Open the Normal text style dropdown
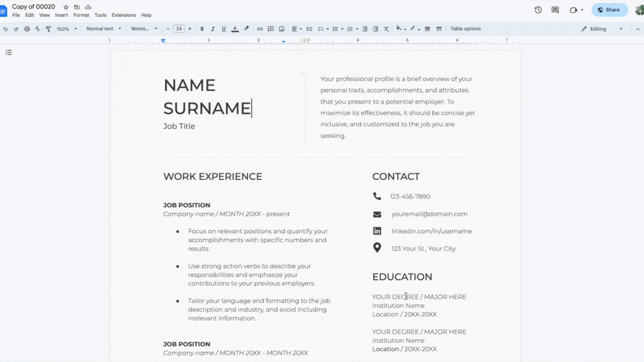This screenshot has width=644, height=362. [103, 28]
